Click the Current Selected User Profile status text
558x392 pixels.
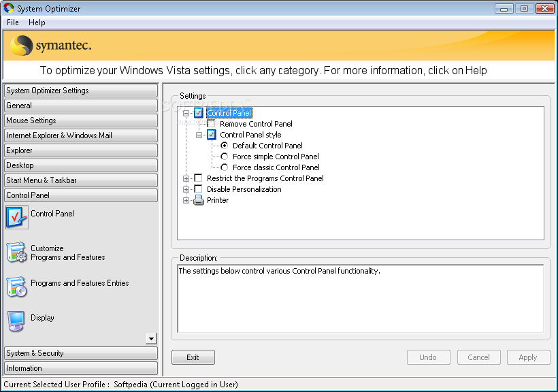[x=120, y=385]
